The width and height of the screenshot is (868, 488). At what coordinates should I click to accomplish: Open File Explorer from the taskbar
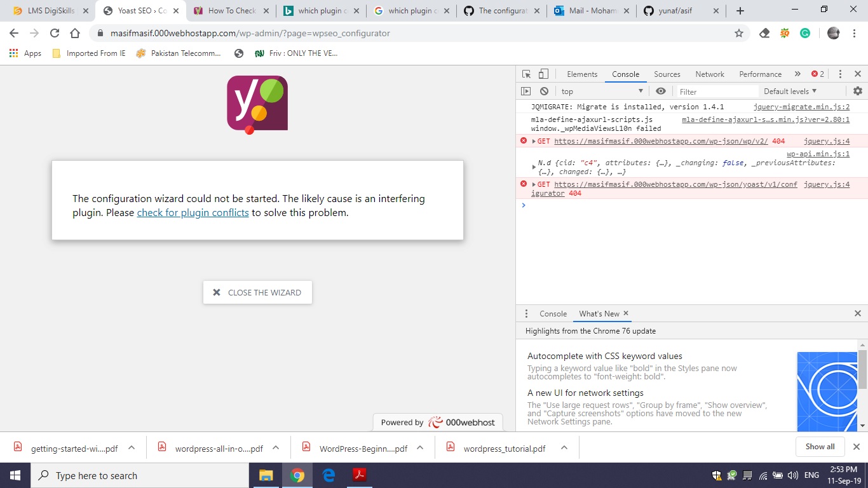click(266, 475)
